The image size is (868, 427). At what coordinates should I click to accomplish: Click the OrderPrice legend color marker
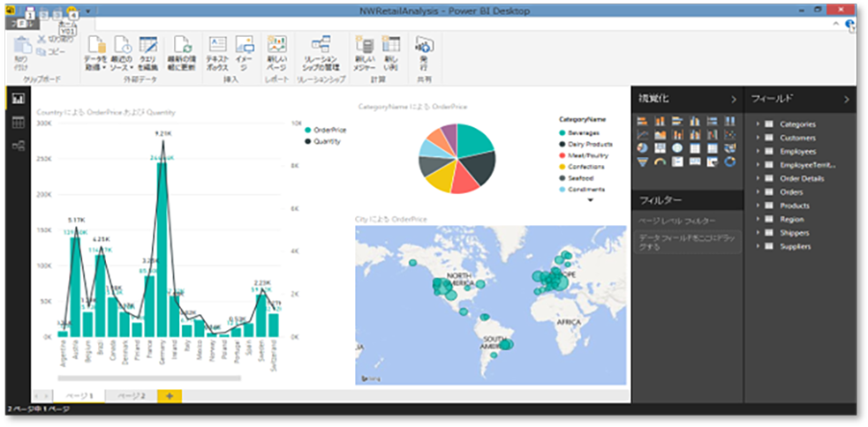[x=308, y=130]
